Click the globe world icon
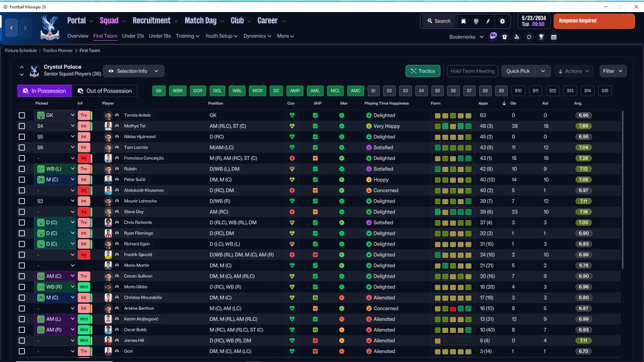644x362 pixels. tap(476, 21)
